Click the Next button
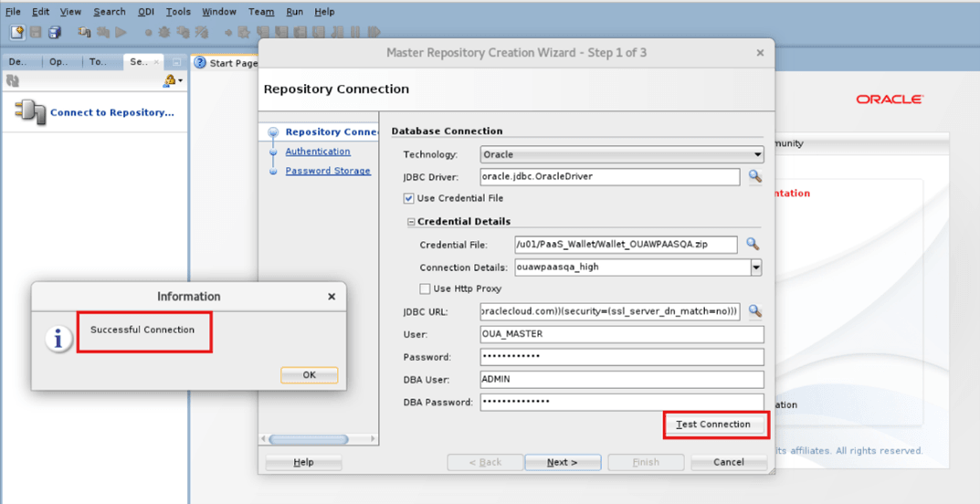This screenshot has width=980, height=504. click(563, 462)
